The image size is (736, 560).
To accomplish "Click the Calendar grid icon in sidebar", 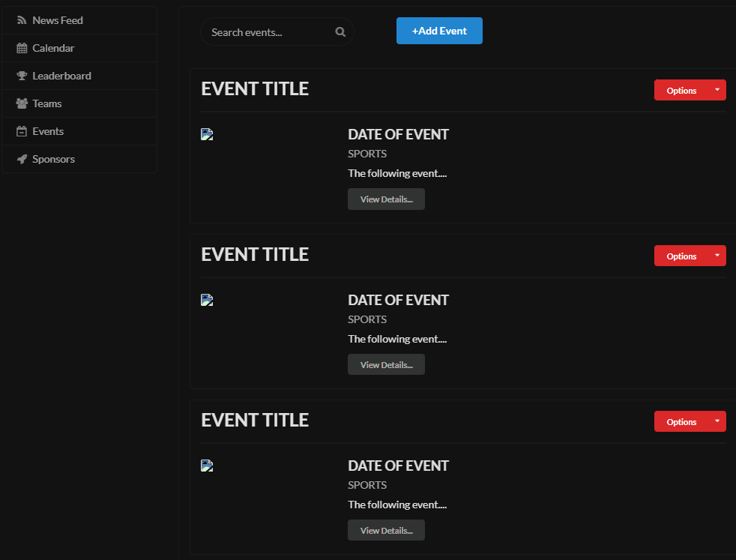I will 22,48.
